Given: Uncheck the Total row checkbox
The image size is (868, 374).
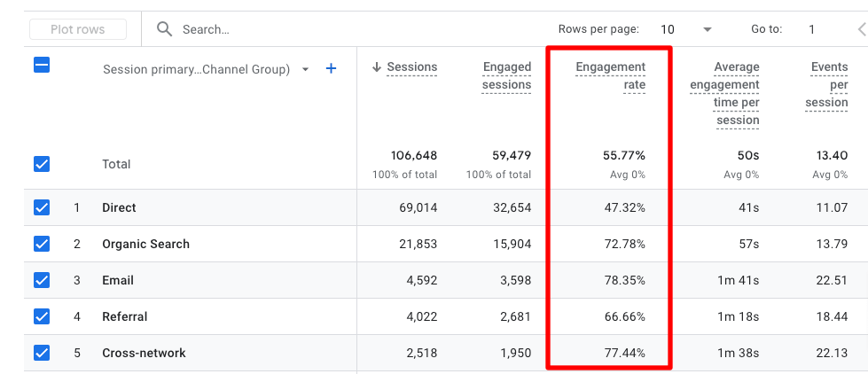Looking at the screenshot, I should [42, 164].
